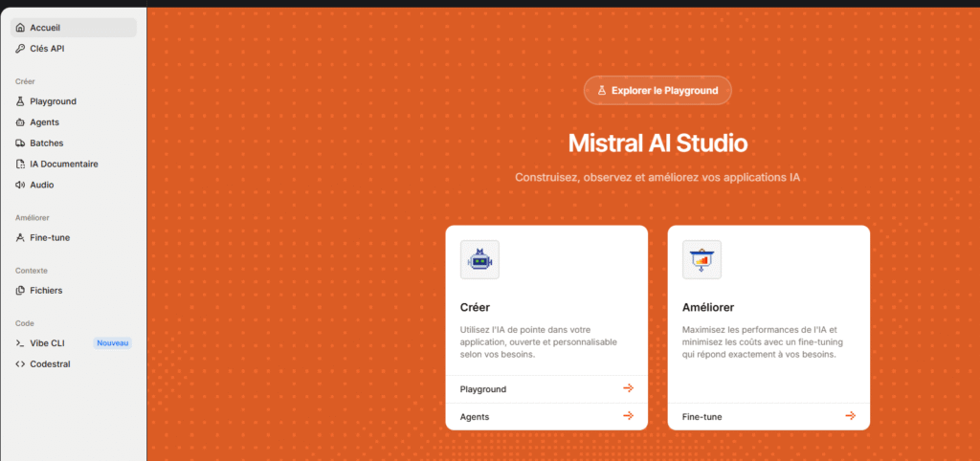980x461 pixels.
Task: Open the Playground link on Créer card
Action: [x=546, y=389]
